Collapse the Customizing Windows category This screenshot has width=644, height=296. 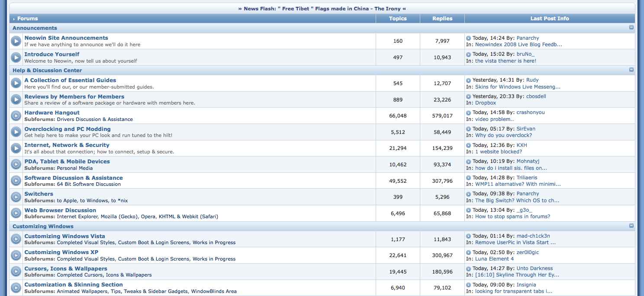[x=631, y=226]
